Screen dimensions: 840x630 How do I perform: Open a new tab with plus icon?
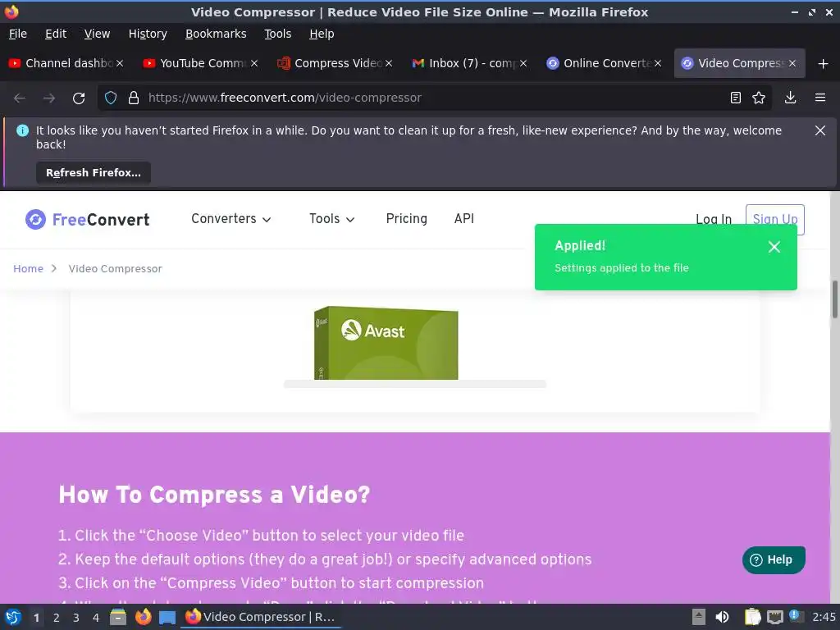[824, 64]
